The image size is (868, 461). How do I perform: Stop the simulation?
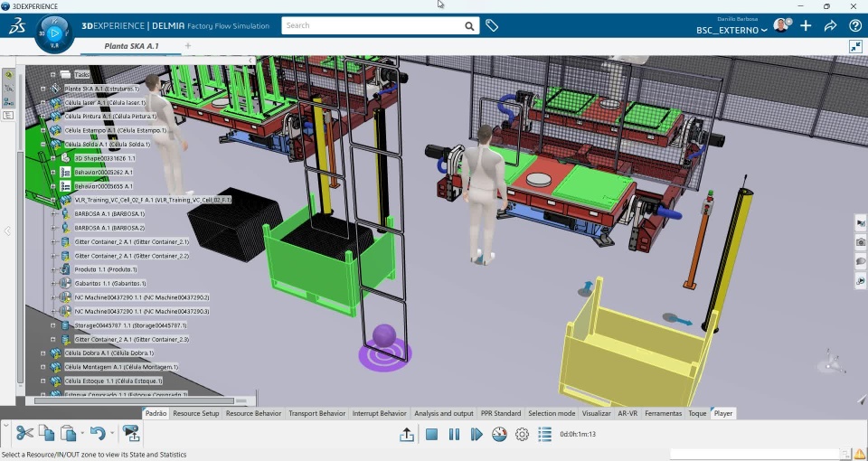pyautogui.click(x=432, y=435)
